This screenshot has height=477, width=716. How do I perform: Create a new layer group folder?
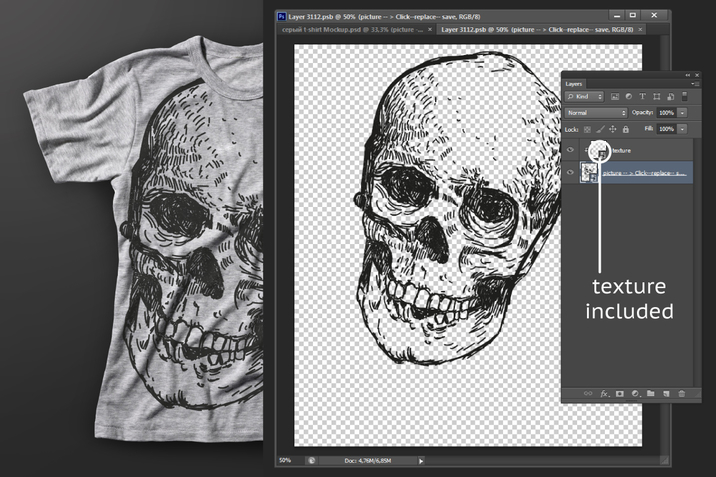click(x=650, y=394)
